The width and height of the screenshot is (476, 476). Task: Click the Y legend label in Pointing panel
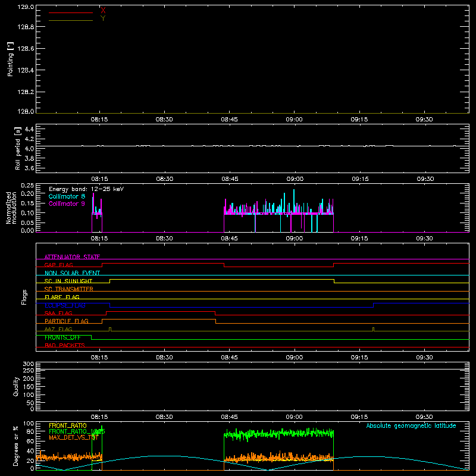(x=103, y=18)
